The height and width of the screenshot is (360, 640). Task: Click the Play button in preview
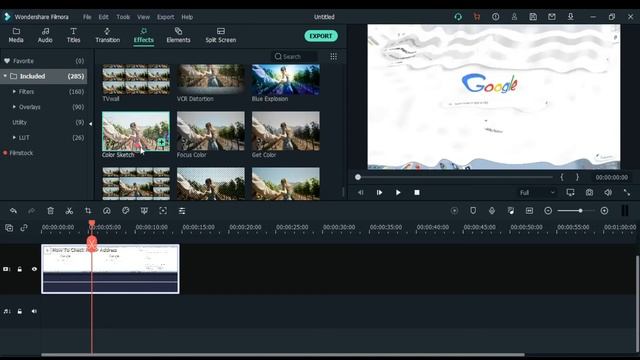(398, 192)
